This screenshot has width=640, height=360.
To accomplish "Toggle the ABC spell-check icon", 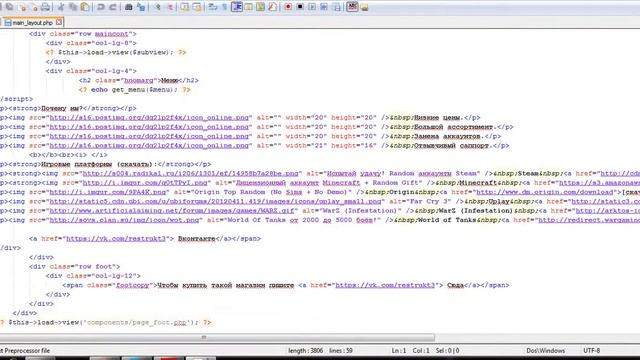I will [x=352, y=7].
